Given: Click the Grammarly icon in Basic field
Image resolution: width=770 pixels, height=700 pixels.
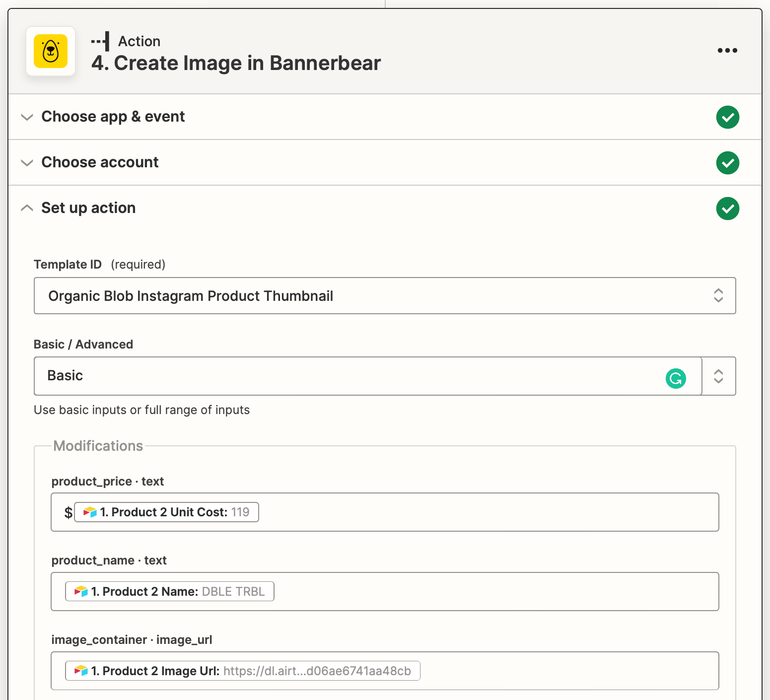Looking at the screenshot, I should [675, 378].
